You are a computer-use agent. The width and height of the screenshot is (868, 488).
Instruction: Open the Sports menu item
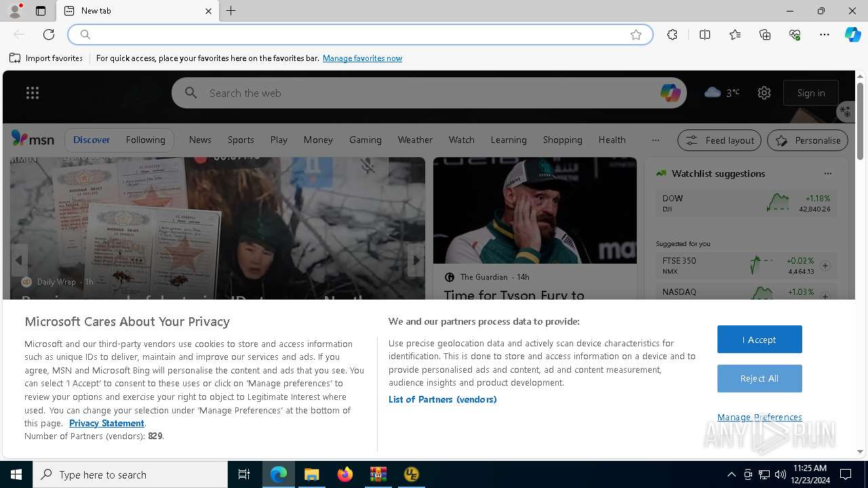pos(241,140)
